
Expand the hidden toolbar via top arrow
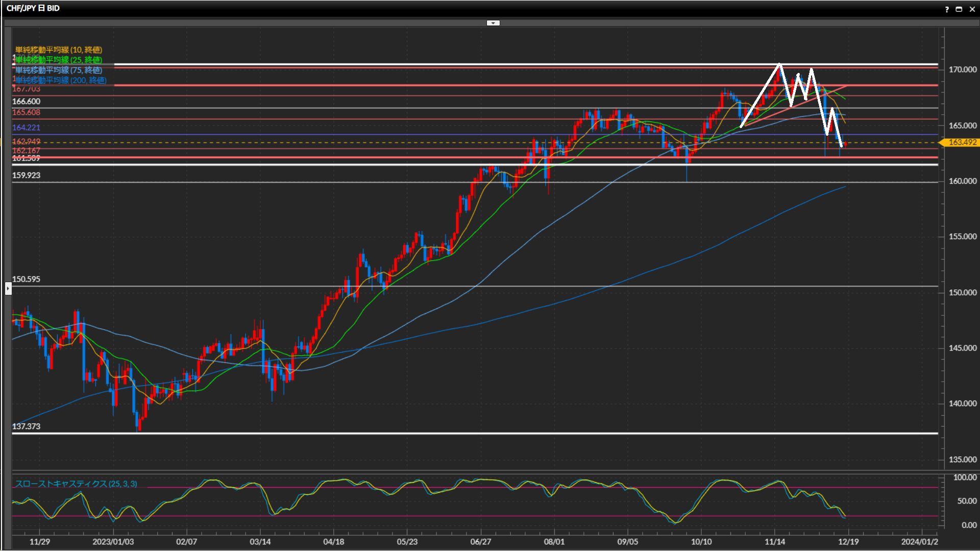coord(493,23)
